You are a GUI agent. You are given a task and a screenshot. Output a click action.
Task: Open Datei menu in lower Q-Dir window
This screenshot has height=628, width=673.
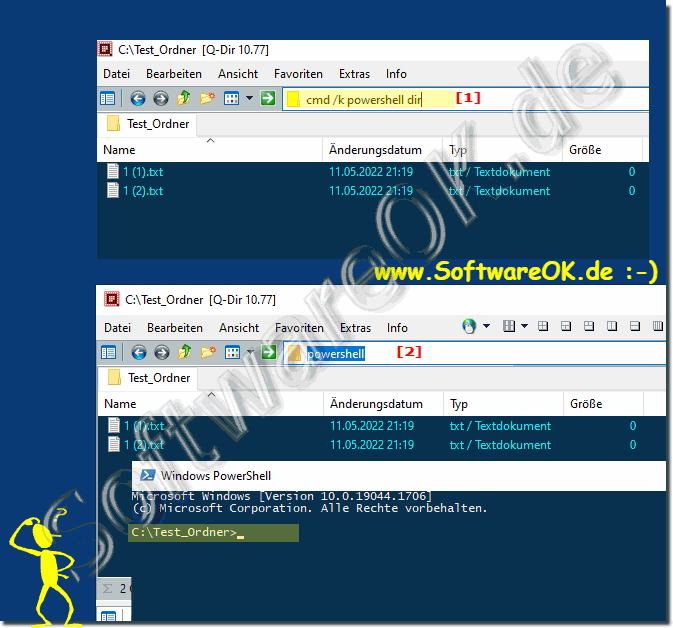(x=117, y=328)
